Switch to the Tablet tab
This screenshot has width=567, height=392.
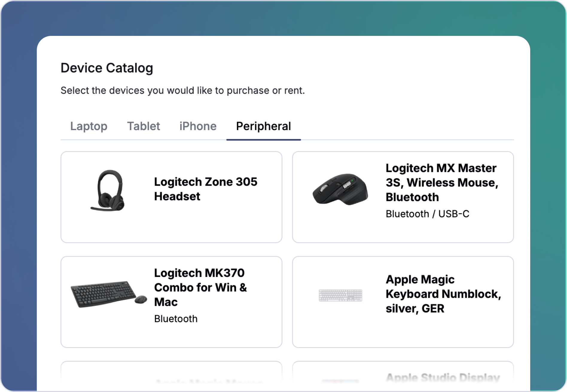(x=144, y=126)
